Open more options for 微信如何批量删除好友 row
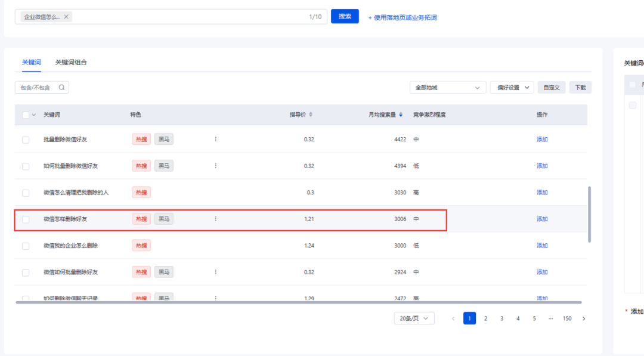The height and width of the screenshot is (356, 644). [216, 272]
